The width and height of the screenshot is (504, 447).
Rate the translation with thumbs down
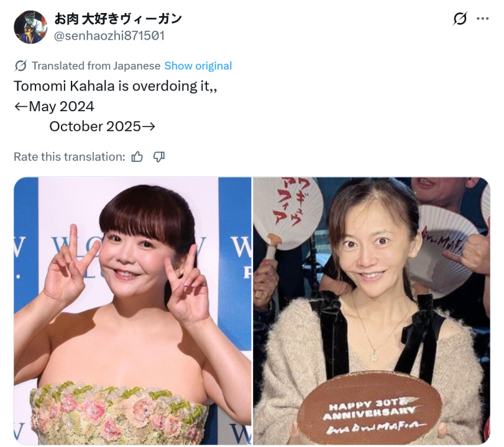159,156
